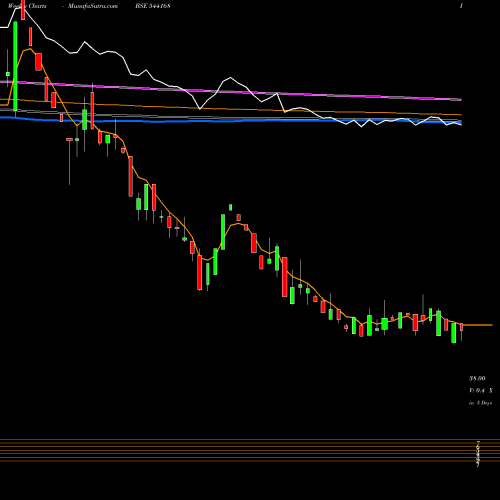Click the 'Weekly Charts' title text
Screen dimensions: 500x500
point(27,6)
